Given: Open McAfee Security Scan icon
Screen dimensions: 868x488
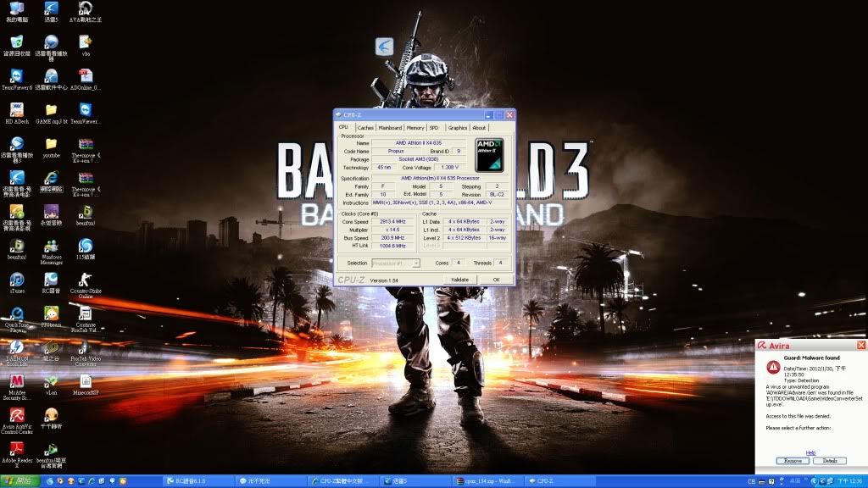Looking at the screenshot, I should 17,386.
